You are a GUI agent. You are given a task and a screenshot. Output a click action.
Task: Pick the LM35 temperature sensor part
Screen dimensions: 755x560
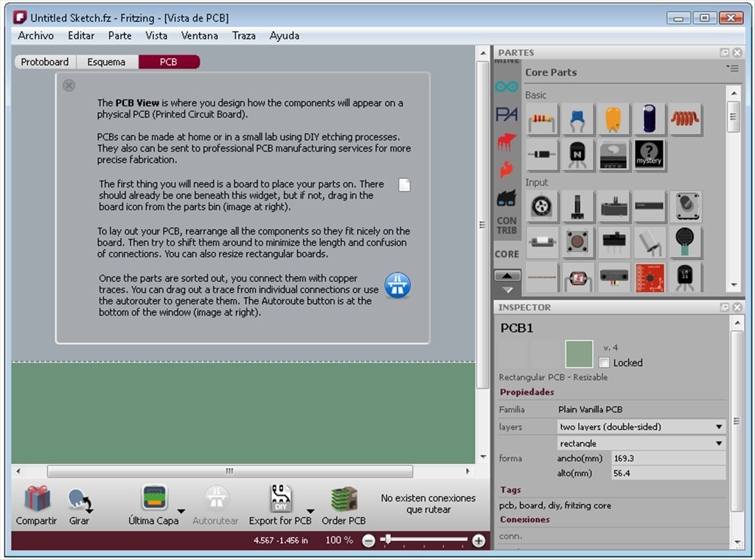pyautogui.click(x=685, y=277)
